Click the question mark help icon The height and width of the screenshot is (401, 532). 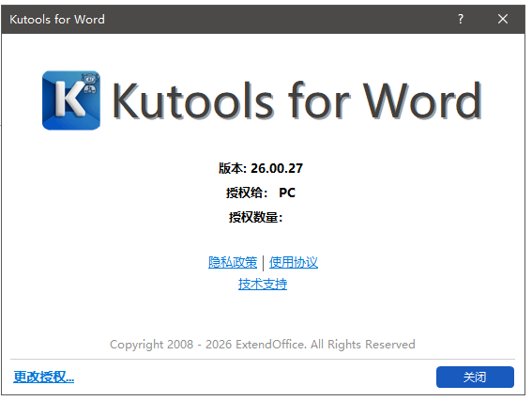click(x=461, y=19)
